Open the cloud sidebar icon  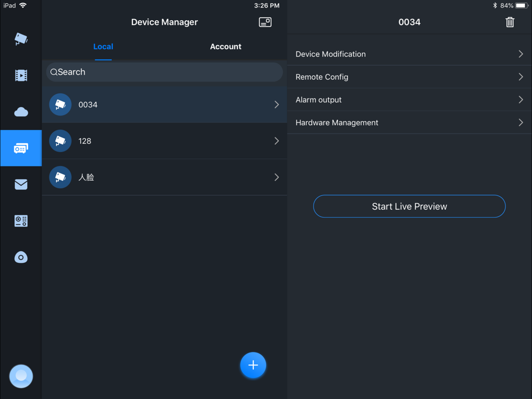21,112
